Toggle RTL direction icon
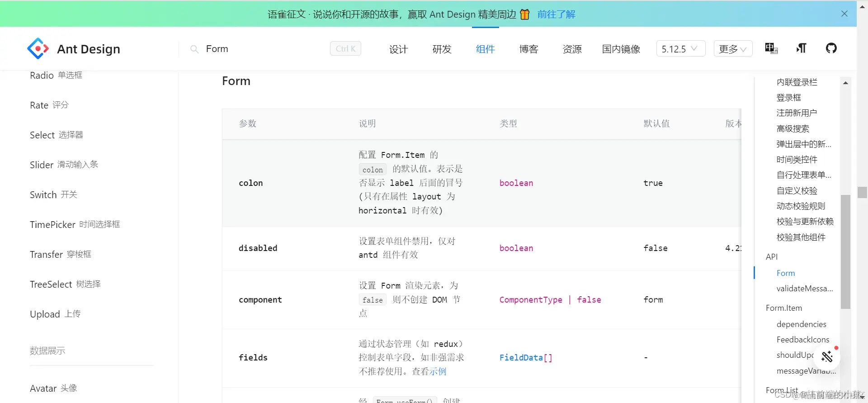 coord(802,48)
